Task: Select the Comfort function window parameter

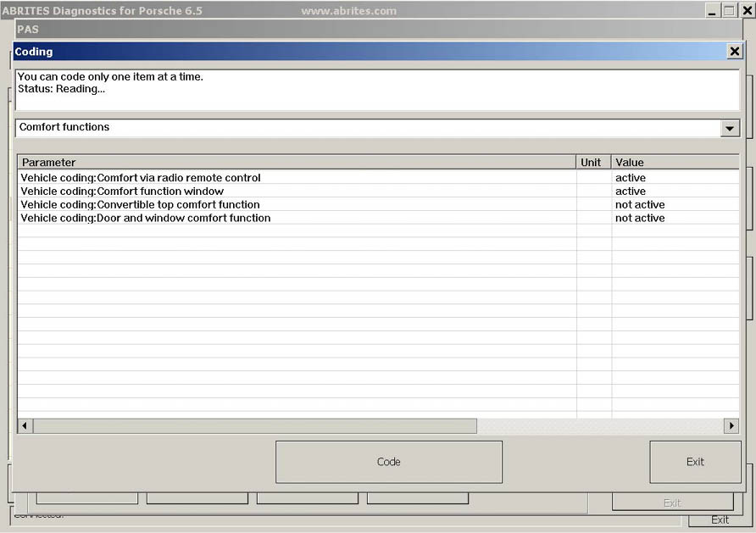Action: [122, 192]
